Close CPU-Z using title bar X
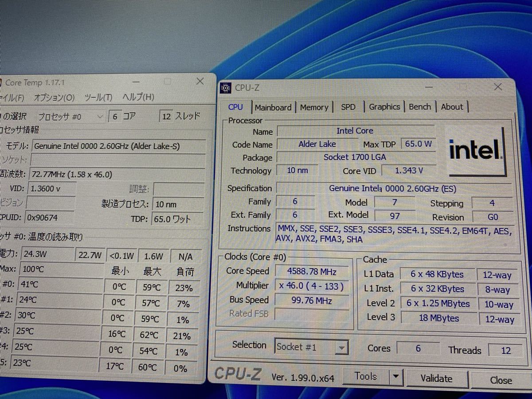Viewport: 532px width, 399px height. coord(499,87)
